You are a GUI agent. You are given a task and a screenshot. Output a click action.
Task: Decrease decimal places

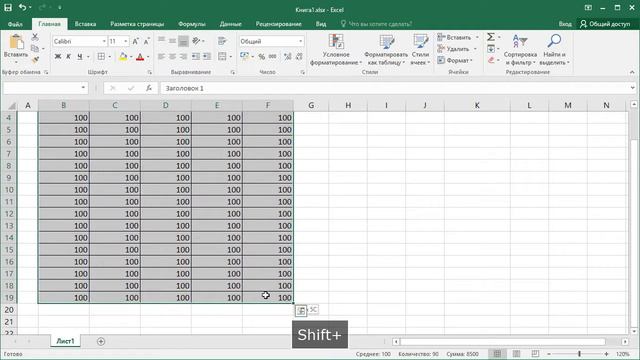[x=299, y=56]
